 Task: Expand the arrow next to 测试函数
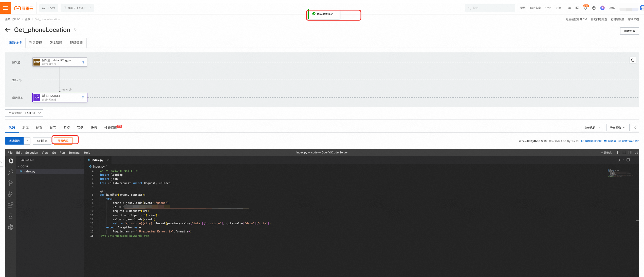coord(27,141)
